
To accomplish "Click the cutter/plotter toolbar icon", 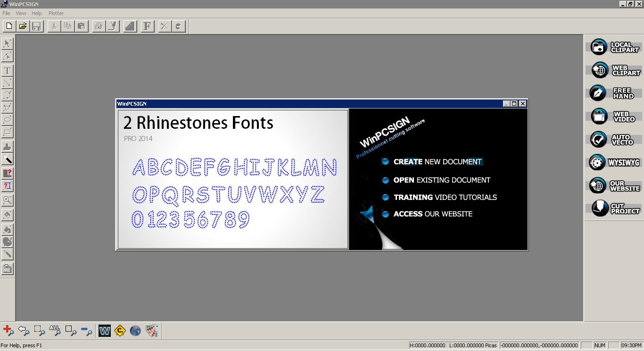I will (x=112, y=26).
